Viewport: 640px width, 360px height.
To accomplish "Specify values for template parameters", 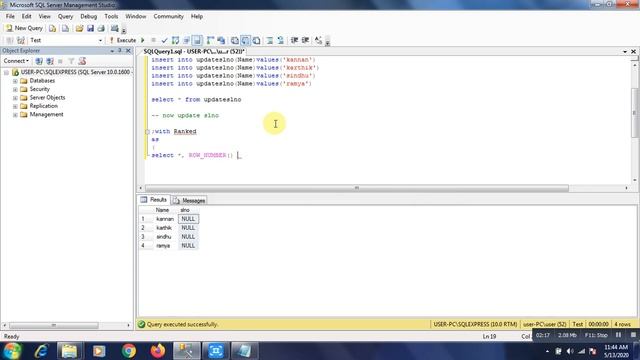I will [318, 40].
